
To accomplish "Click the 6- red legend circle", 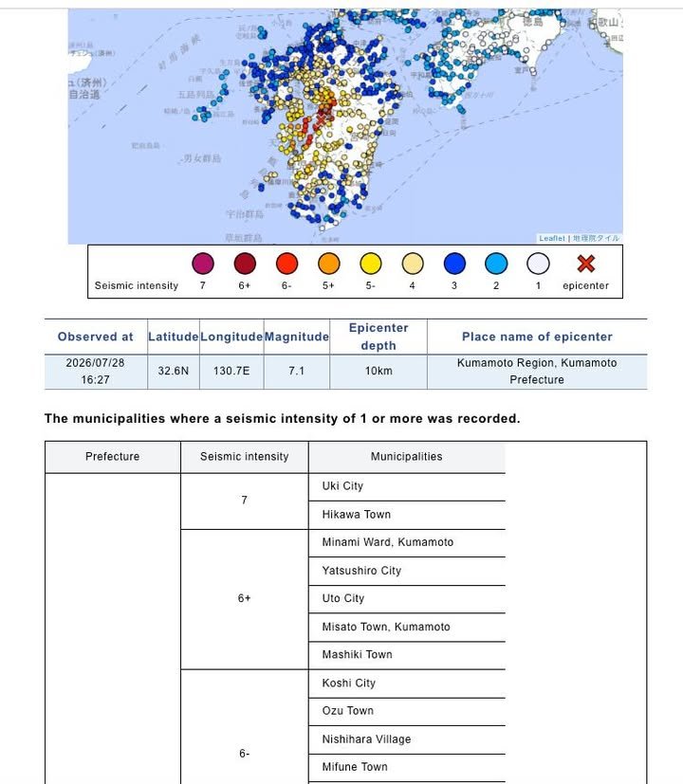I will (x=286, y=264).
